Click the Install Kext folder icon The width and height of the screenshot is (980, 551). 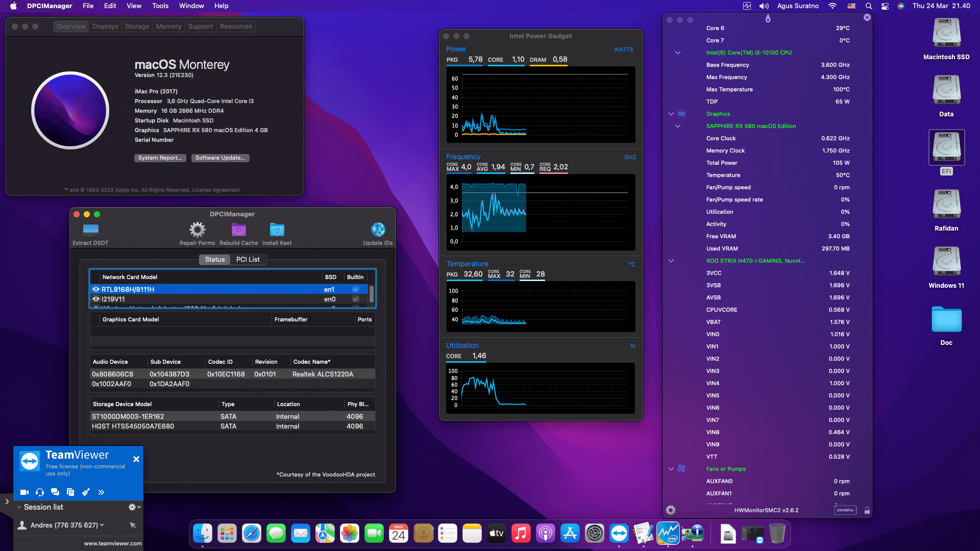(x=277, y=230)
